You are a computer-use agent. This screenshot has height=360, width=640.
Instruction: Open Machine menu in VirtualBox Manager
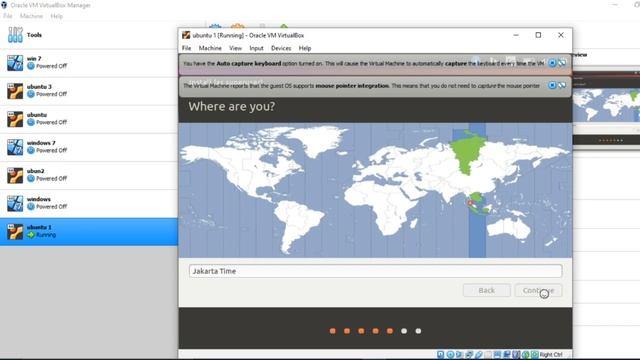click(x=31, y=16)
